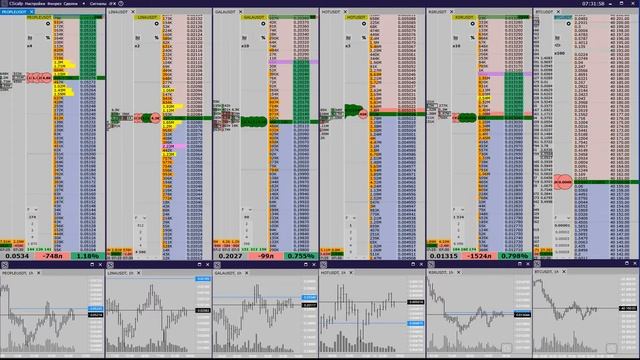The image size is (640, 360).
Task: Maximize the GALAUSDT chart window
Action: [306, 264]
